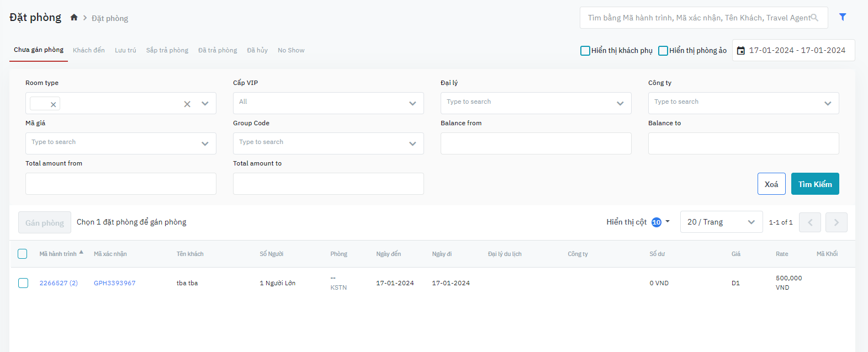Go to previous results page arrow

pos(809,222)
